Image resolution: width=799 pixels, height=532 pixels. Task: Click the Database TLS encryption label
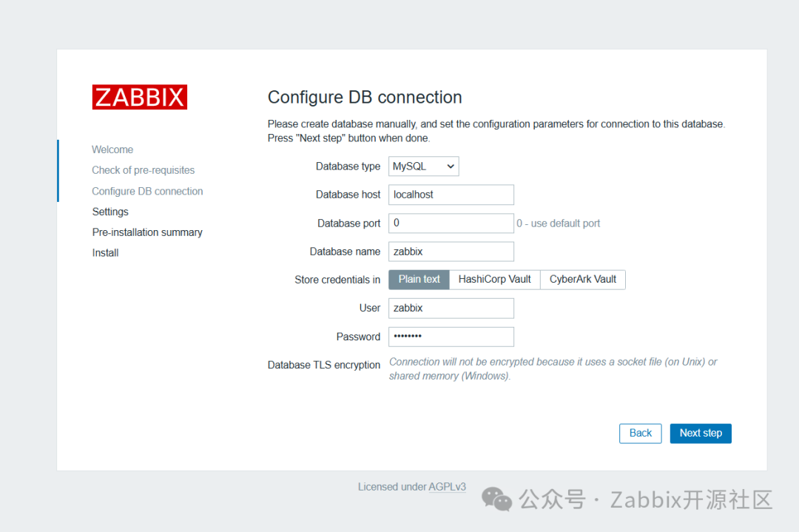click(x=323, y=365)
